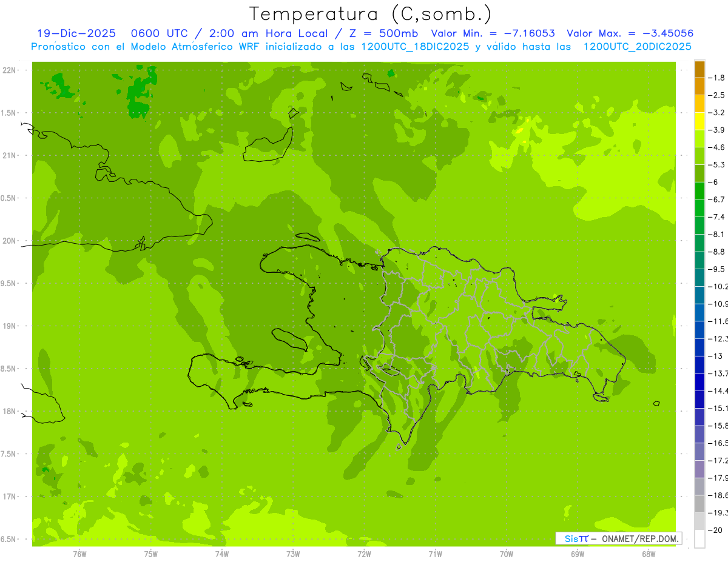
Task: Select the blue band between -12.3 and -13
Action: [699, 347]
